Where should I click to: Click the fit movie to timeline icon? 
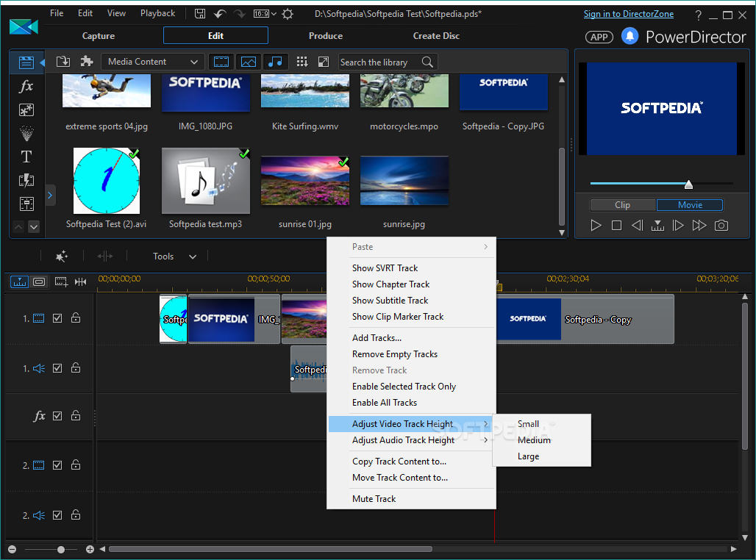coord(80,281)
